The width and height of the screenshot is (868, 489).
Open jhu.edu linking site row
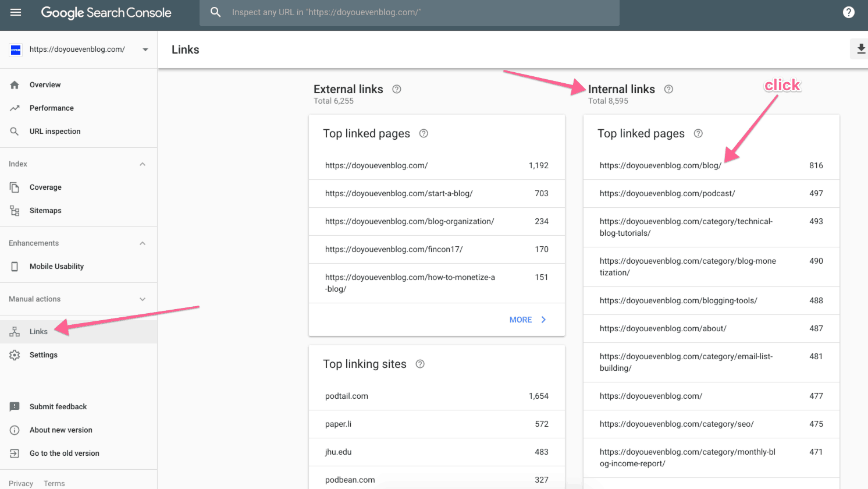point(437,452)
